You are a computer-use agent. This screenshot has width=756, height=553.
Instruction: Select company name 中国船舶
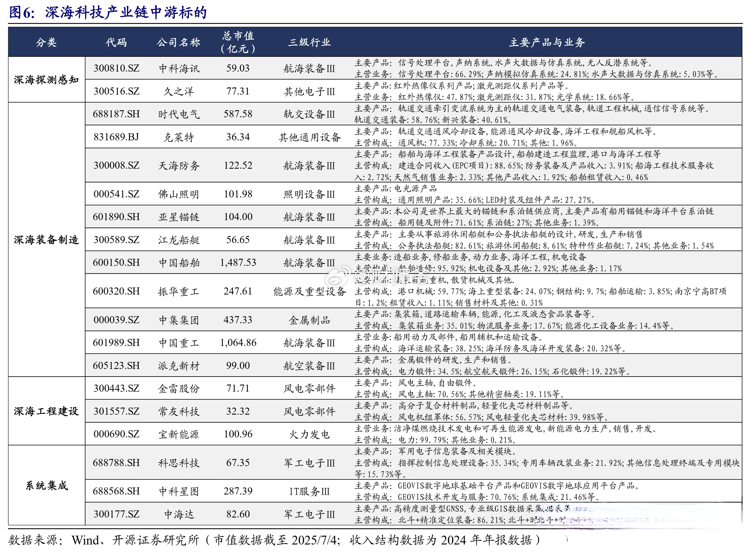click(179, 263)
